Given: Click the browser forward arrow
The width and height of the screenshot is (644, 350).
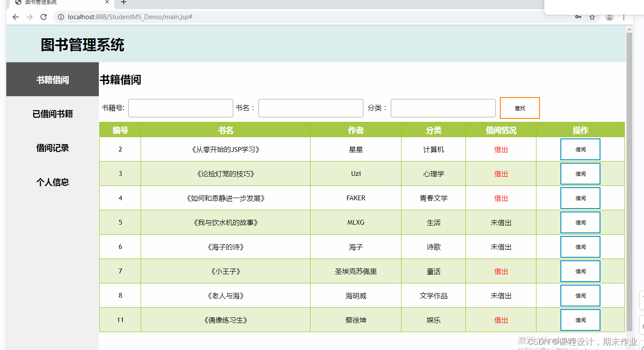Looking at the screenshot, I should point(30,17).
